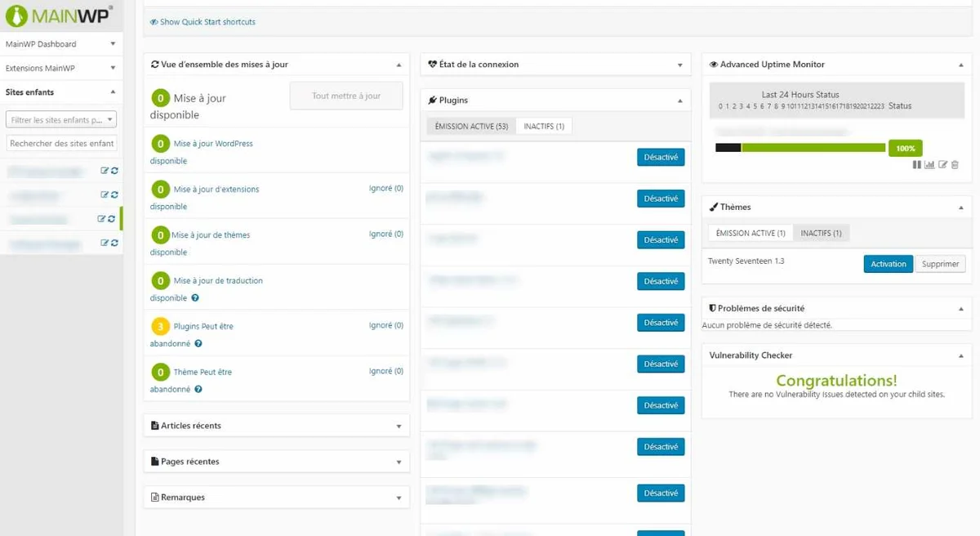Image resolution: width=980 pixels, height=536 pixels.
Task: Sync the first child site in sidebar
Action: click(x=114, y=171)
